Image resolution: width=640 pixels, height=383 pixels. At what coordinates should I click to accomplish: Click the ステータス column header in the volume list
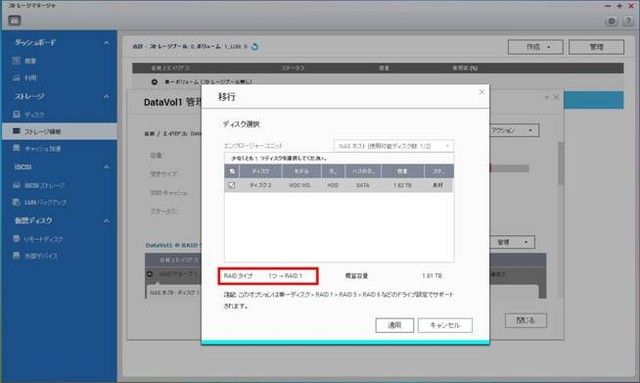(x=293, y=68)
